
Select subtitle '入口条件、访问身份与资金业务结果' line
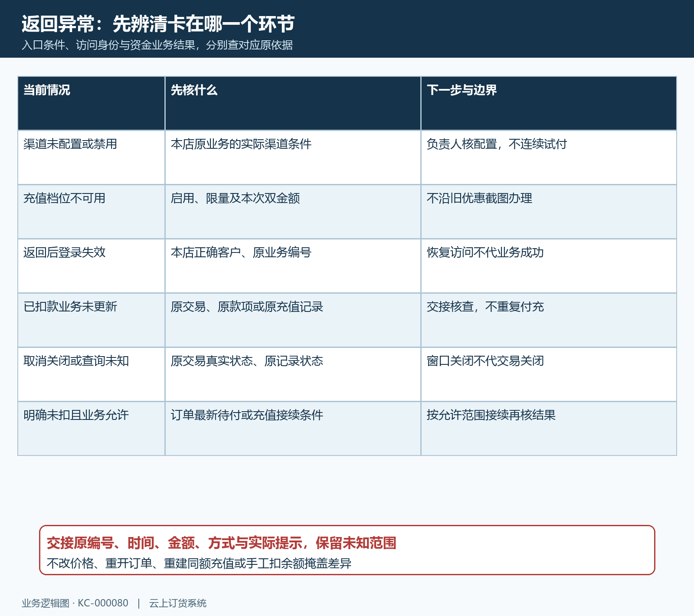pyautogui.click(x=157, y=45)
